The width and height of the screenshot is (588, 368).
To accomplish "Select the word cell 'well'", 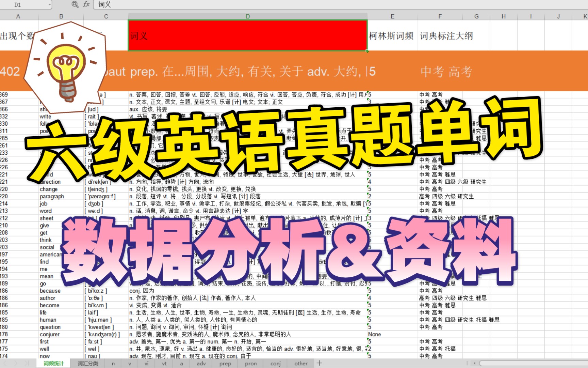I will pos(61,349).
